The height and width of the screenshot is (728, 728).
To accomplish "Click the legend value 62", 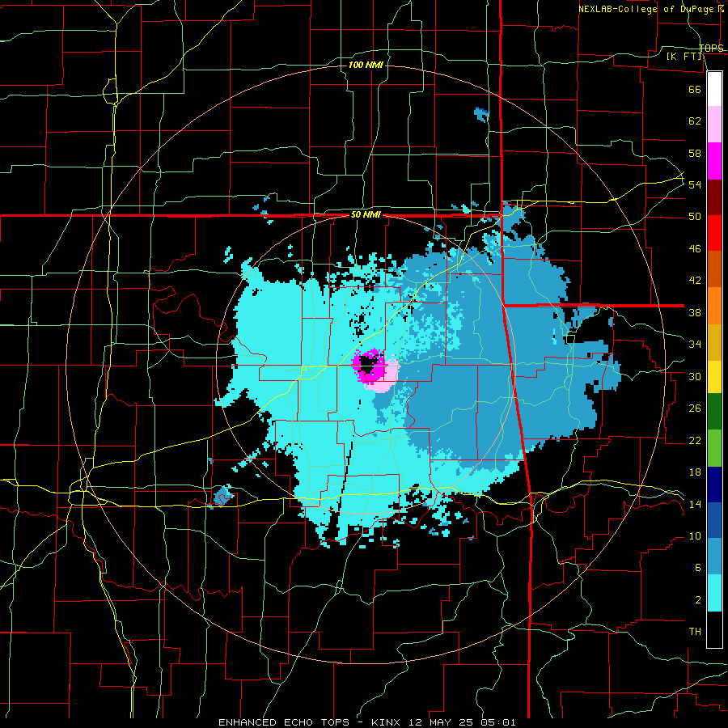I will pyautogui.click(x=695, y=121).
